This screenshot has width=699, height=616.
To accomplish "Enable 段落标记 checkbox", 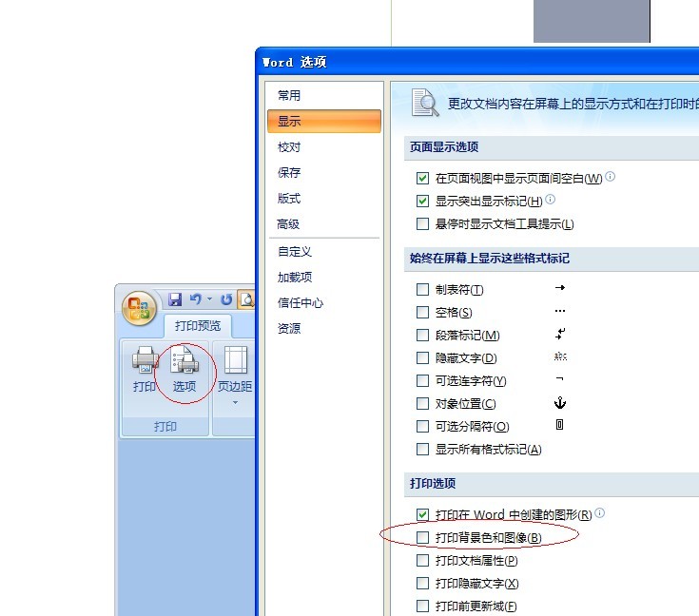I will 422,336.
